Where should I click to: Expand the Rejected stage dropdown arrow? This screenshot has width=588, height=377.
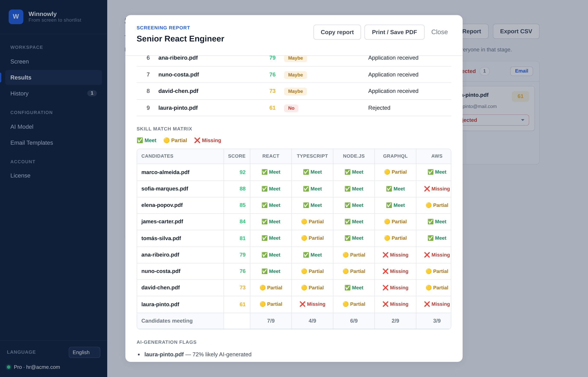tap(522, 120)
